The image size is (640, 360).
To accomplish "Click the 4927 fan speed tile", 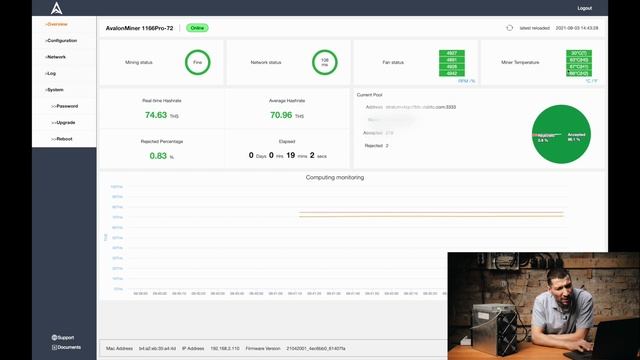I will pos(451,53).
